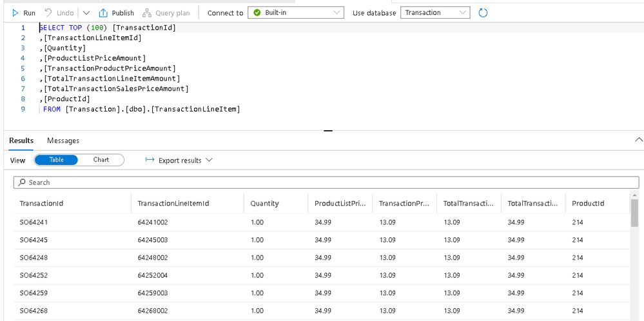The width and height of the screenshot is (644, 321).
Task: Click line 1 SELECT TOP statement
Action: pos(108,28)
